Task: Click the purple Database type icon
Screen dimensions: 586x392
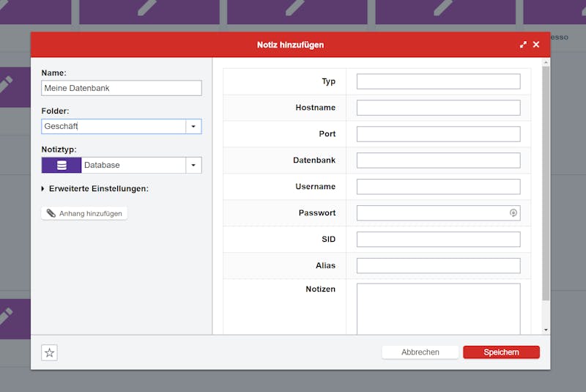Action: pos(62,165)
